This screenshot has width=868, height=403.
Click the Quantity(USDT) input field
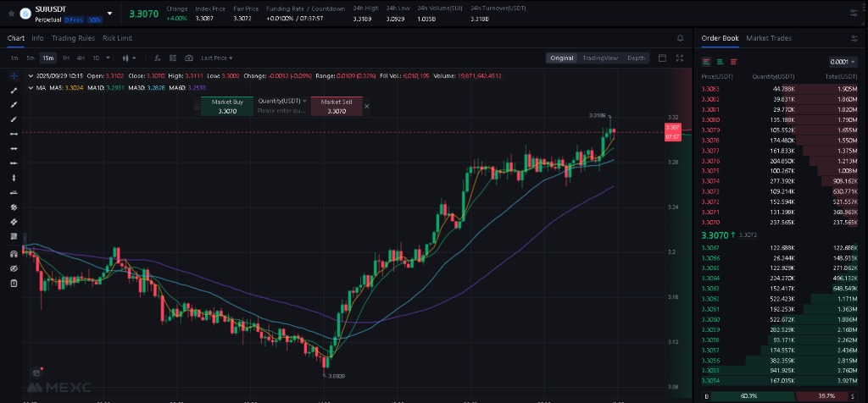point(281,111)
